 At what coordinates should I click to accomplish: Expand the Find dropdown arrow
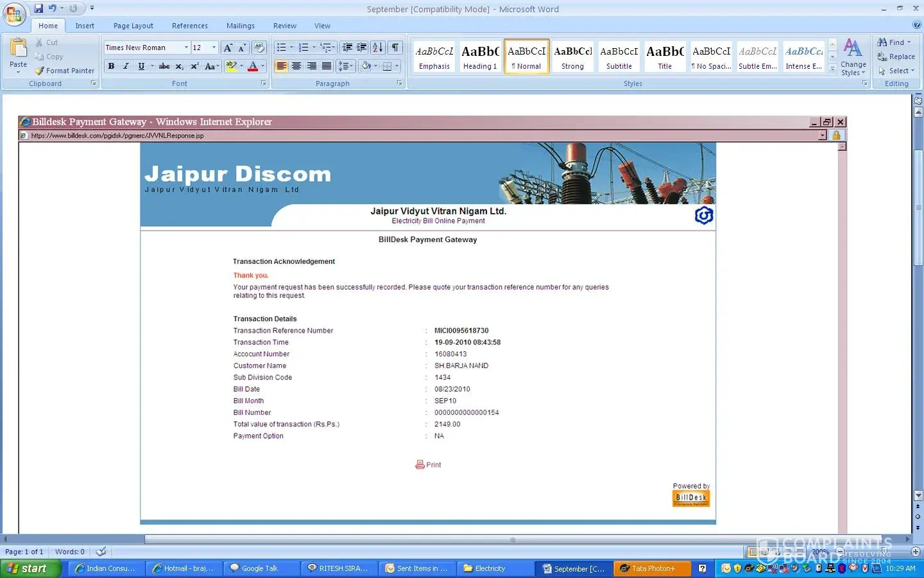click(x=909, y=42)
